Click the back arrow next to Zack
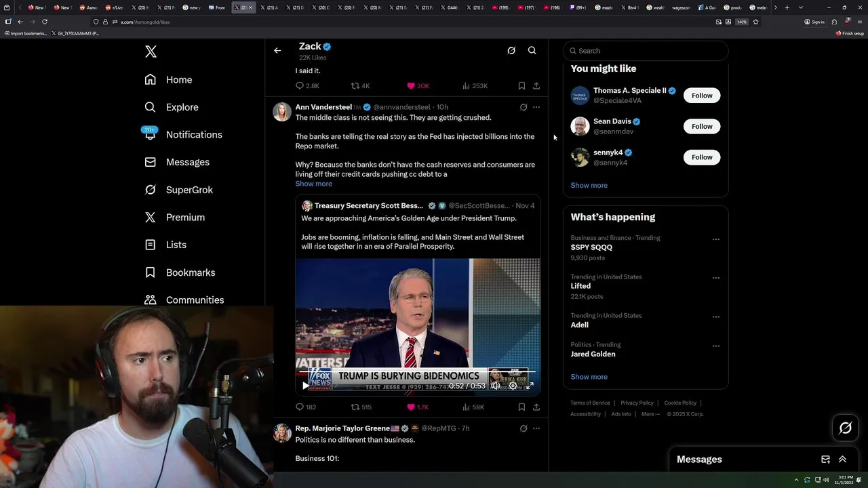This screenshot has height=488, width=868. [x=277, y=51]
